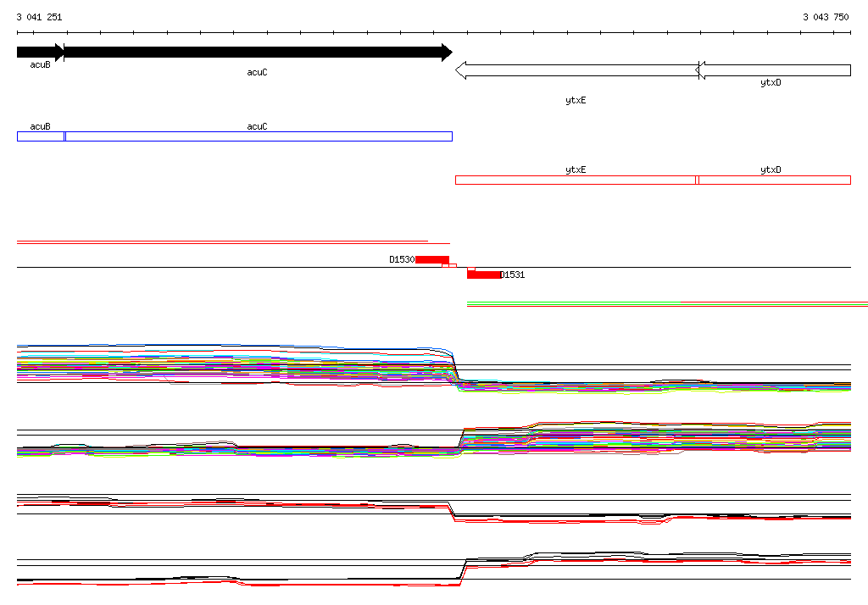Click the end coordinate 3 043 750
Image resolution: width=868 pixels, height=605 pixels.
coord(826,17)
